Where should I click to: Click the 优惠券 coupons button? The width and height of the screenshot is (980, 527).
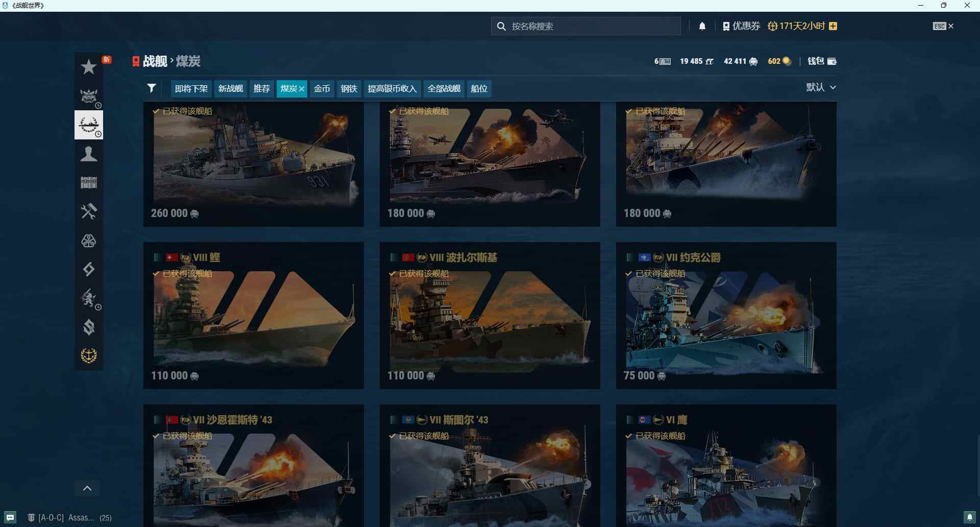[x=742, y=26]
